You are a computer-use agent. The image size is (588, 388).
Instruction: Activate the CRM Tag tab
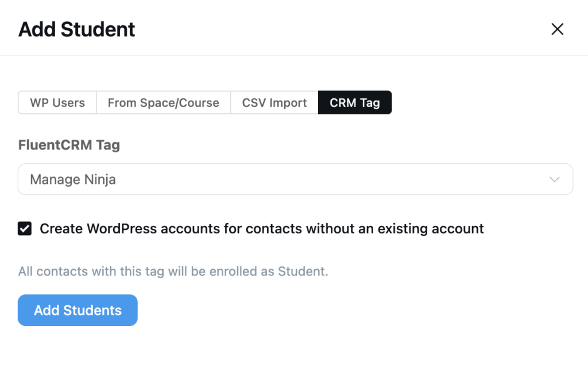[x=355, y=102]
